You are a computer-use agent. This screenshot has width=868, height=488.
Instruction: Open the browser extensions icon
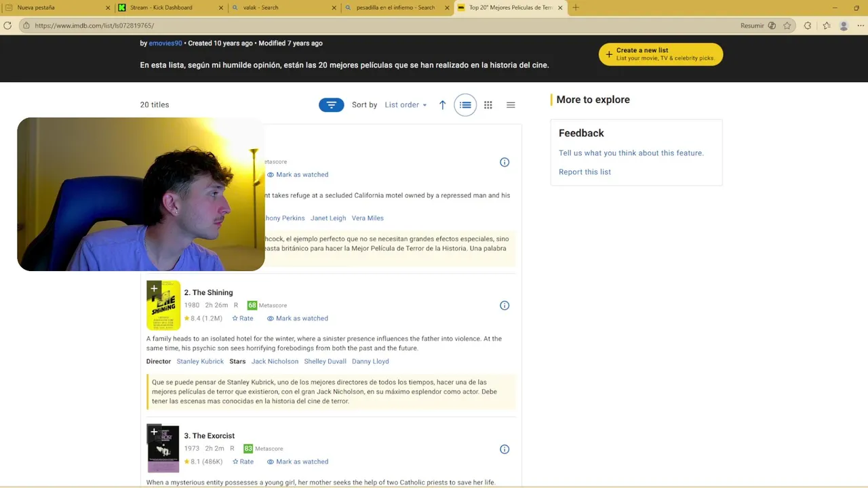pos(807,26)
